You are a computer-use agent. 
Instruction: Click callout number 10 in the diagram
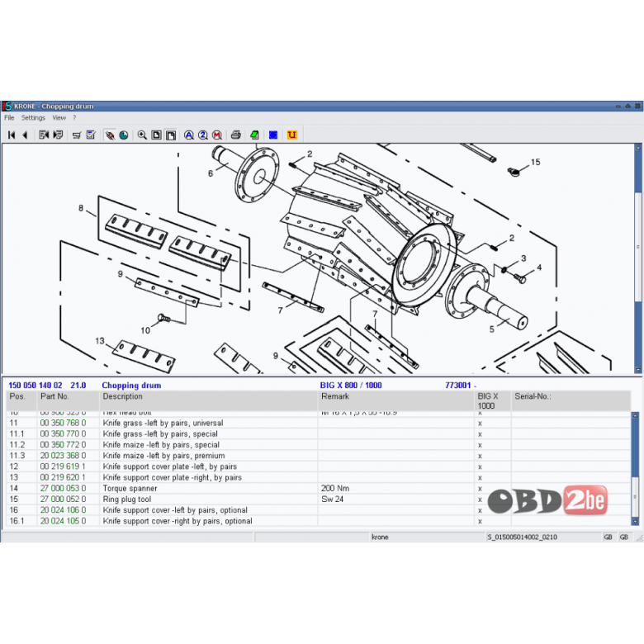coord(145,330)
